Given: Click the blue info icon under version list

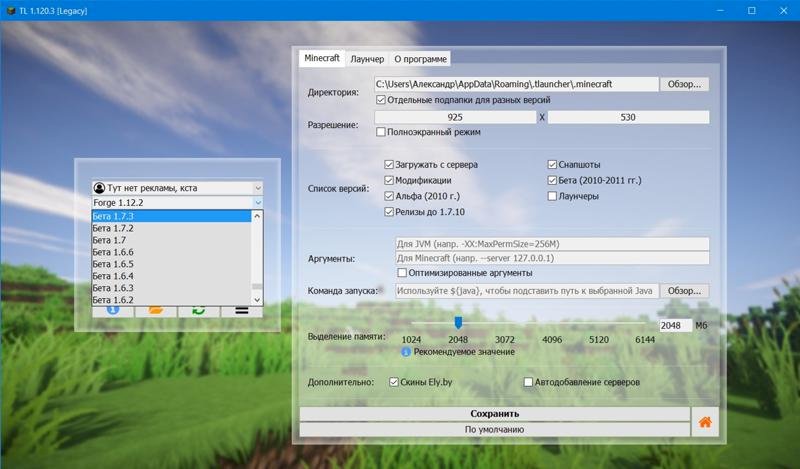Looking at the screenshot, I should (x=113, y=311).
